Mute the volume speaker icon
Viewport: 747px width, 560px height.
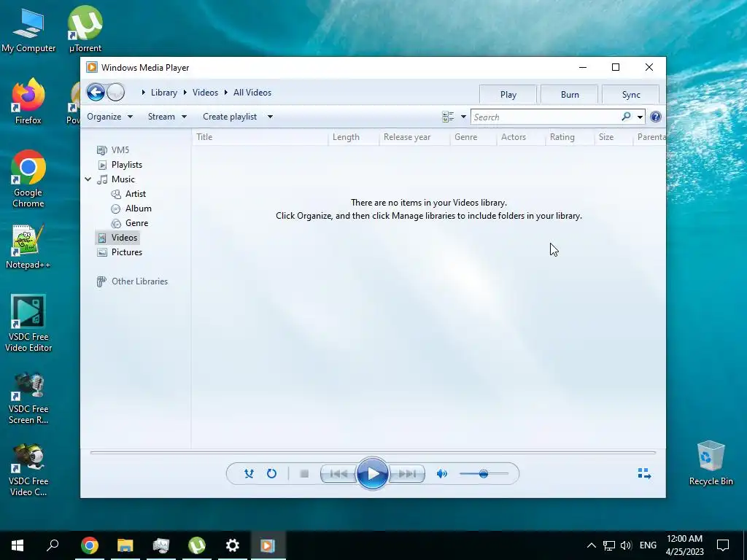click(442, 474)
